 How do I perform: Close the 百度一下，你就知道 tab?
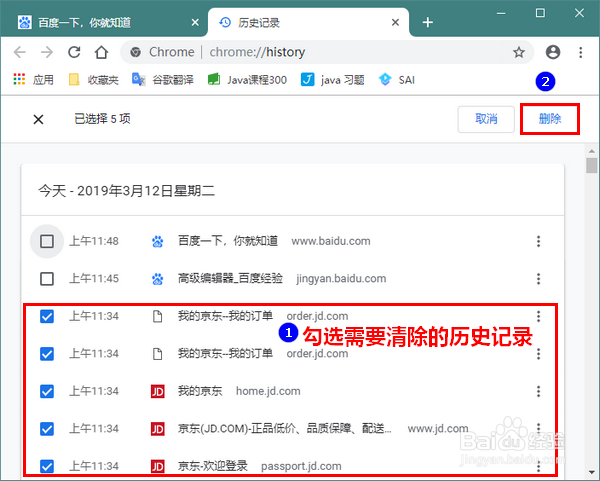tap(195, 22)
